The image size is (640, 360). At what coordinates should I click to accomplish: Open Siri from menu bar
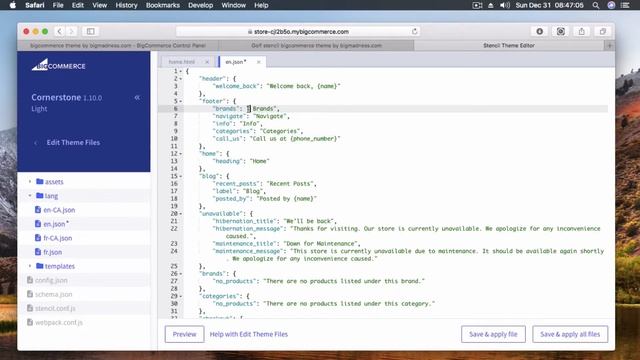[611, 5]
